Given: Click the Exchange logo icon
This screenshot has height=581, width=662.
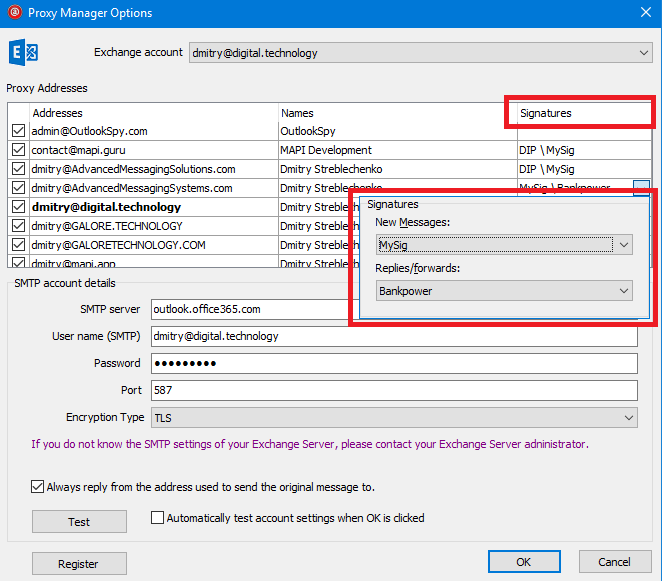Looking at the screenshot, I should click(x=23, y=52).
